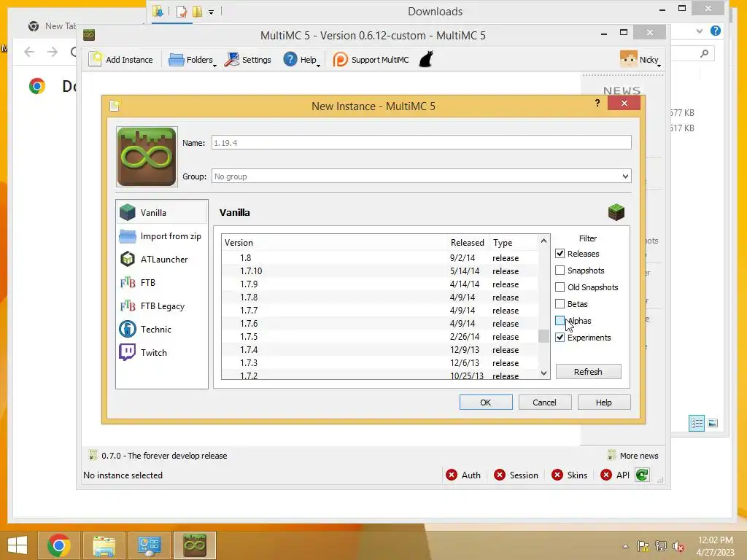Click the version list scrollbar thumb

tap(543, 335)
